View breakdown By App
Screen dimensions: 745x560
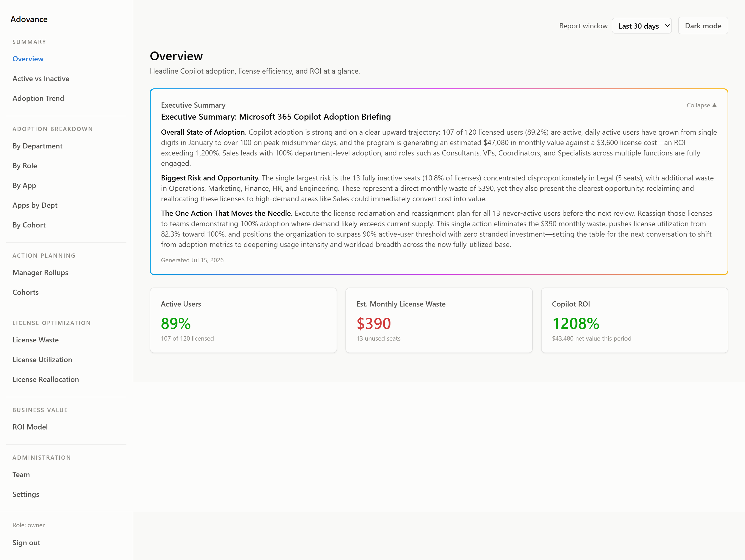(24, 185)
